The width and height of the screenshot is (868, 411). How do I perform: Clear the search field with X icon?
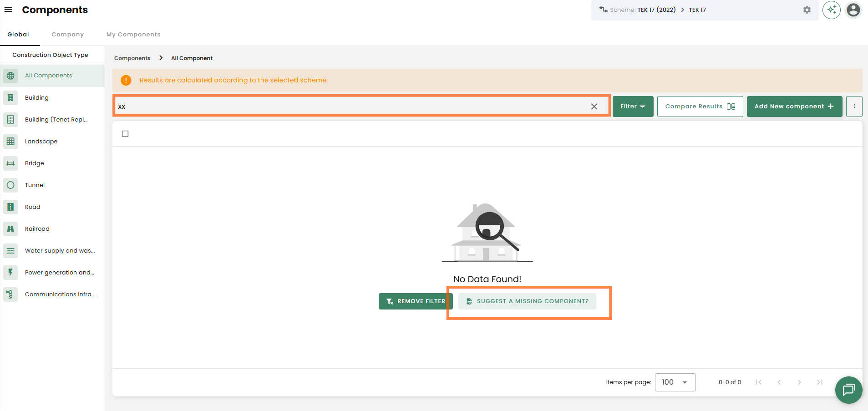[594, 107]
